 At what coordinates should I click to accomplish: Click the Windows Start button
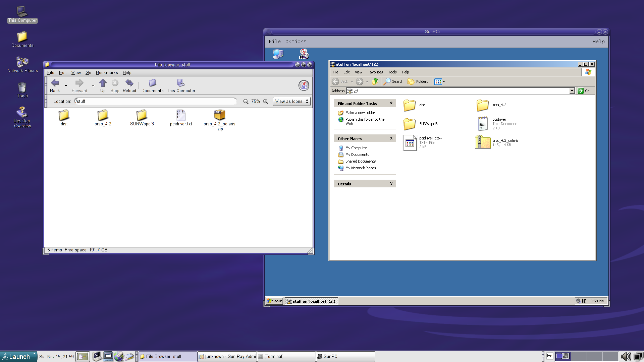click(x=274, y=301)
